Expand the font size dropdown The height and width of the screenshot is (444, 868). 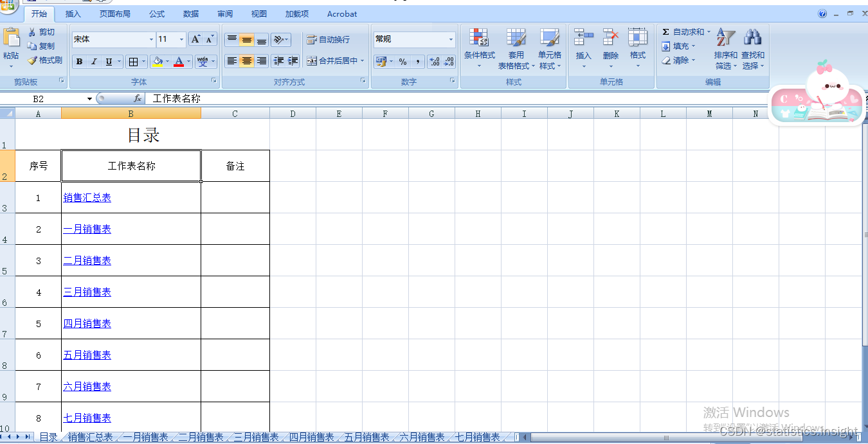pyautogui.click(x=181, y=39)
